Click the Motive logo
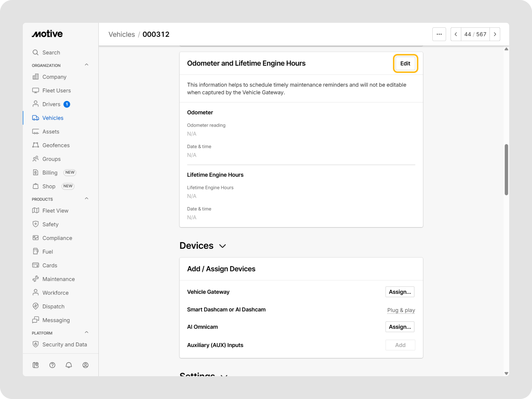This screenshot has width=532, height=399. (x=47, y=34)
